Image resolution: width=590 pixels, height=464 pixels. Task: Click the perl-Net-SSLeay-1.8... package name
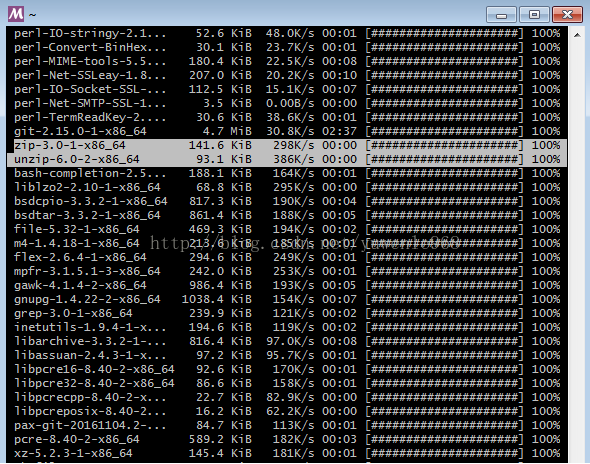pyautogui.click(x=90, y=75)
